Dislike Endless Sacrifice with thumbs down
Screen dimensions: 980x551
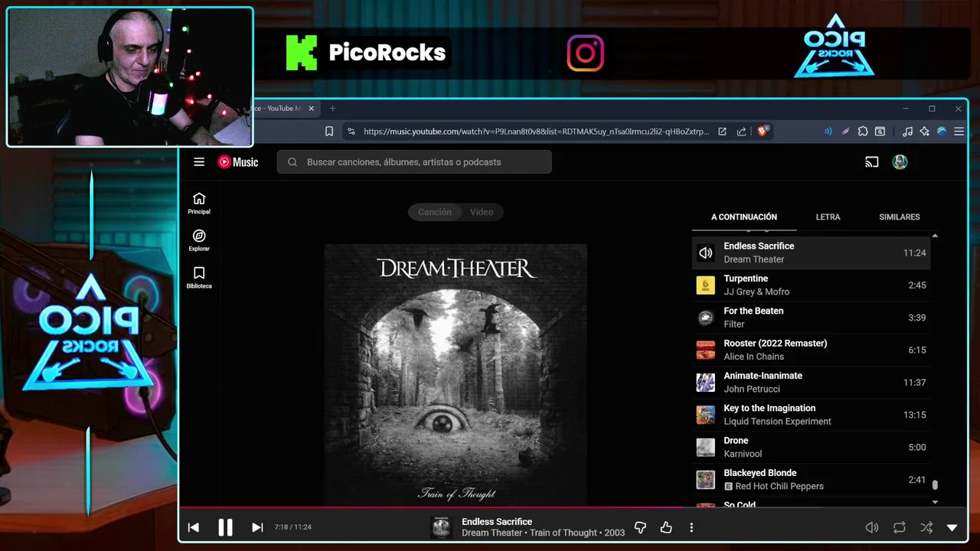pos(641,527)
